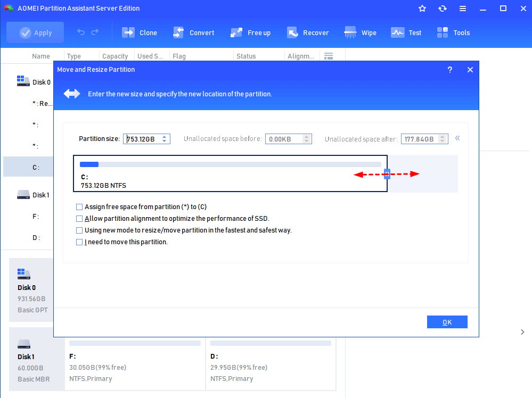The width and height of the screenshot is (532, 398).
Task: Expand the right panel chevron arrow
Action: point(522,332)
